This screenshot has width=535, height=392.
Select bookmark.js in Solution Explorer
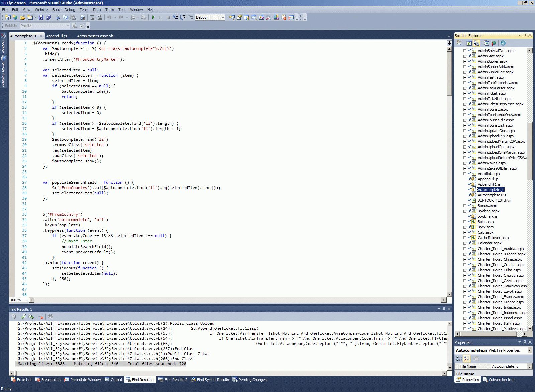[488, 217]
